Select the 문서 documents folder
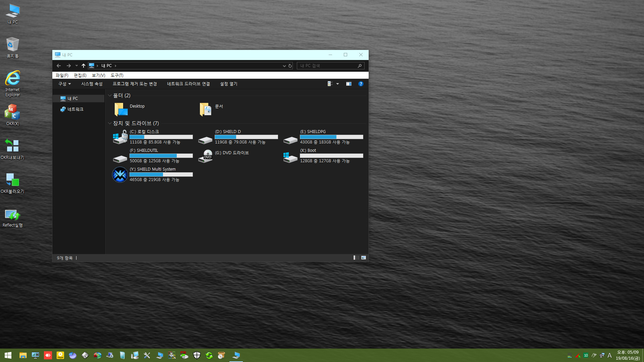 (x=211, y=109)
